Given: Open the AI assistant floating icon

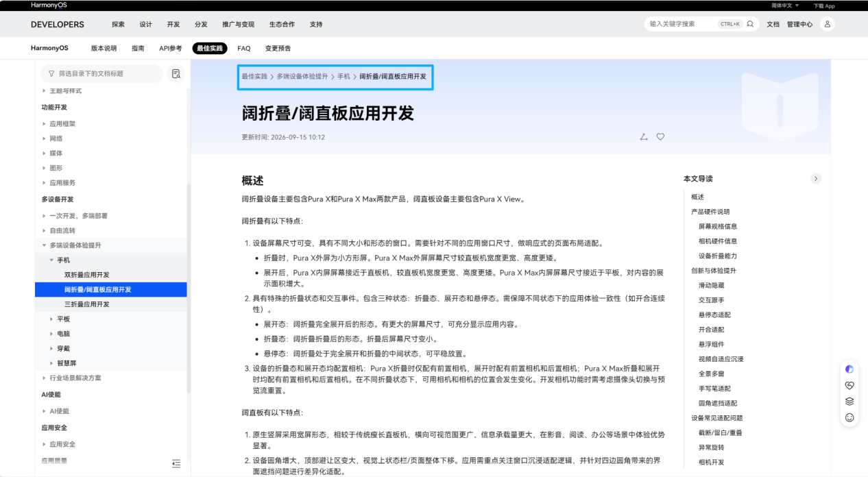Looking at the screenshot, I should coord(849,369).
